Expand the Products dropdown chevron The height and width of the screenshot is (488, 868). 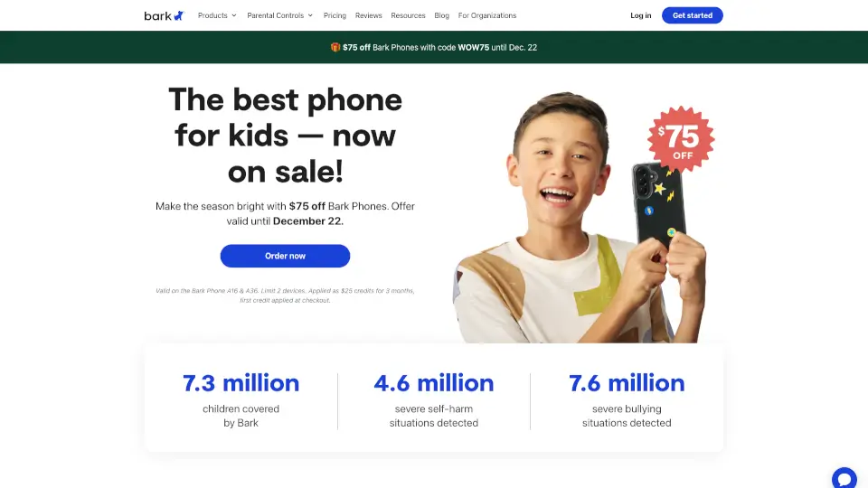233,15
